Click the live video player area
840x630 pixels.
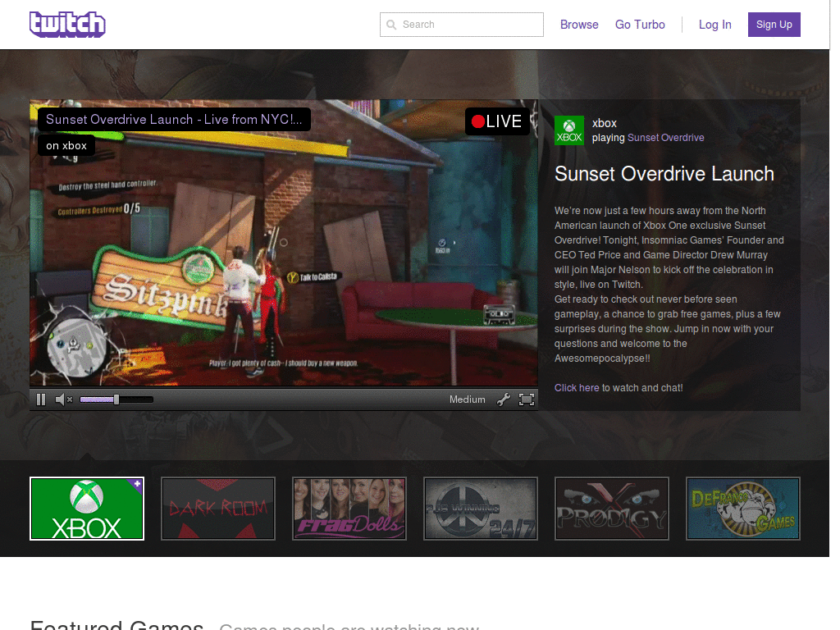[284, 243]
